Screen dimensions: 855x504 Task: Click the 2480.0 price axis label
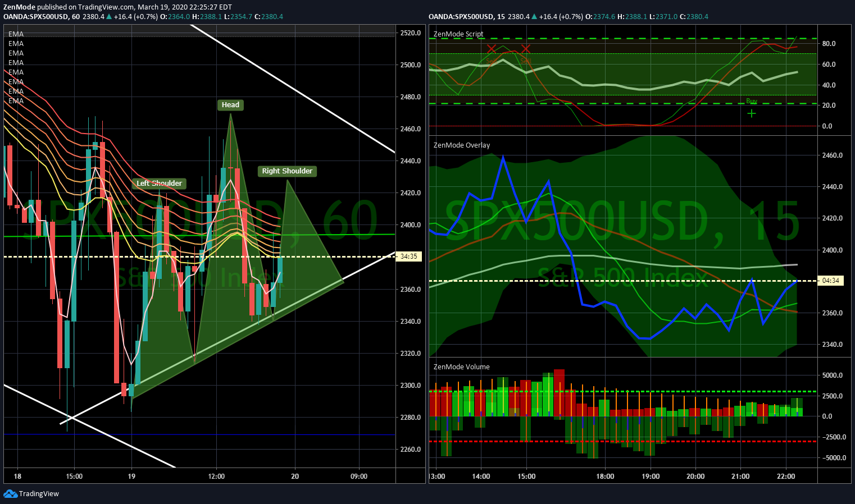410,97
